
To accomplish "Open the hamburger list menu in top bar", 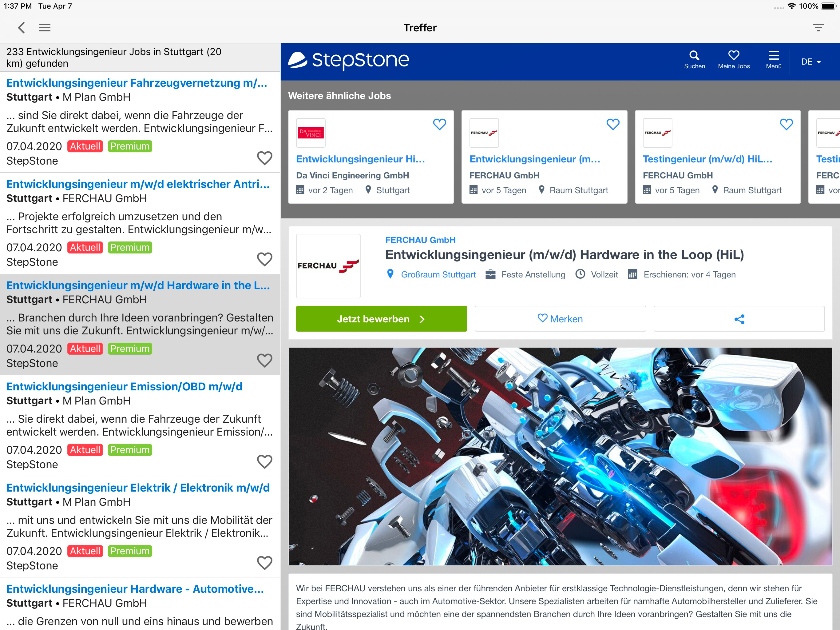I will pyautogui.click(x=45, y=28).
